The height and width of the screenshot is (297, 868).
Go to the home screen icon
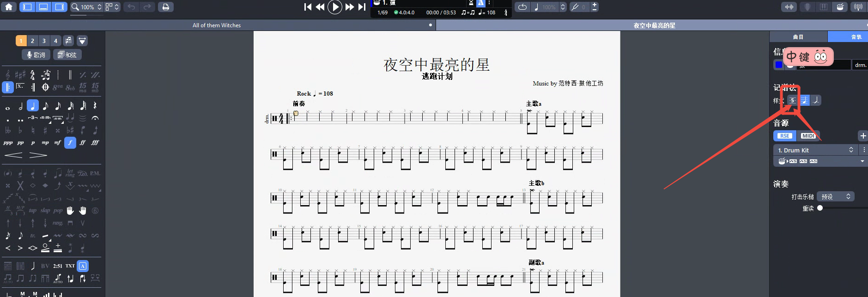(x=9, y=7)
